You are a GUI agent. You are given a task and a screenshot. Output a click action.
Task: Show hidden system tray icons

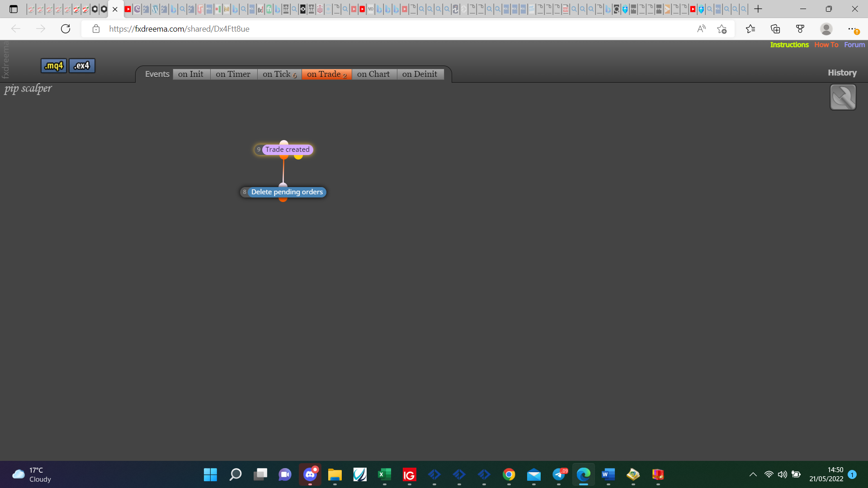(x=753, y=474)
